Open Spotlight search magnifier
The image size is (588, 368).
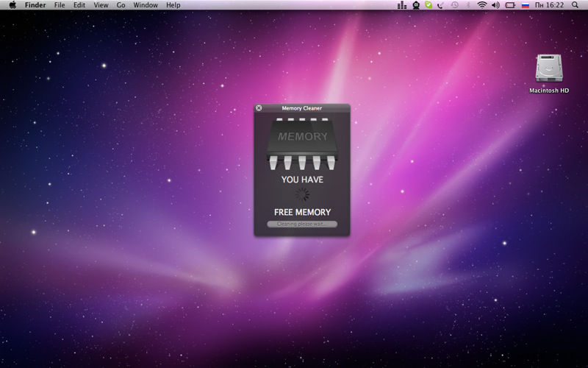(x=575, y=5)
